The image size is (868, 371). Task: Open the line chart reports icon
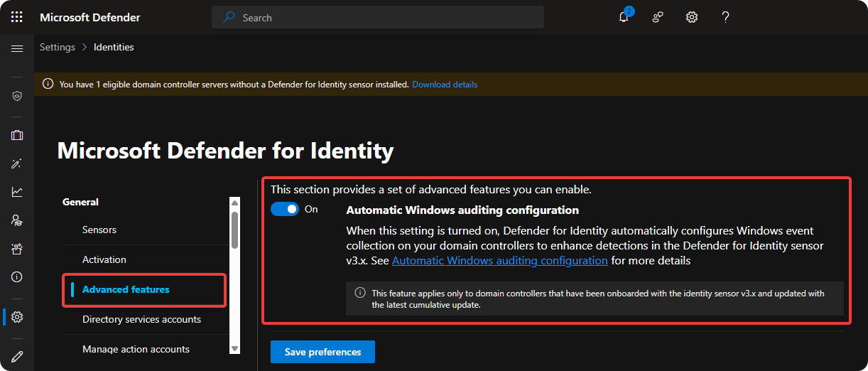[x=17, y=192]
